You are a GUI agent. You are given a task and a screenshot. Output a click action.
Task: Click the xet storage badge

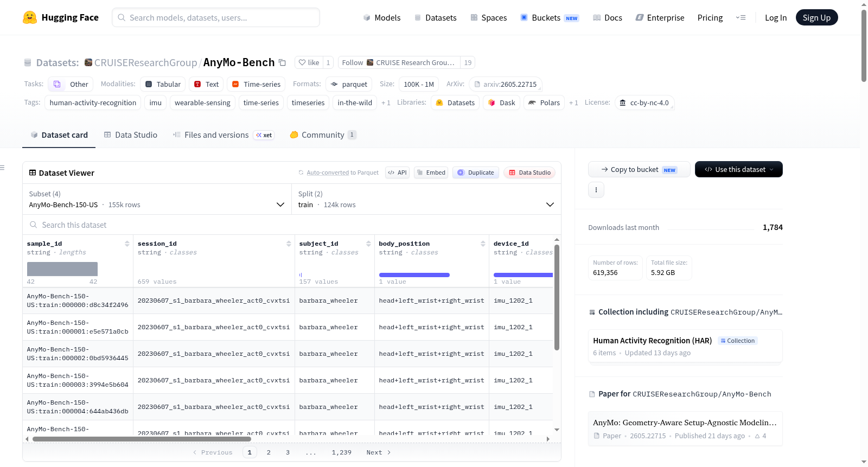[x=264, y=135]
